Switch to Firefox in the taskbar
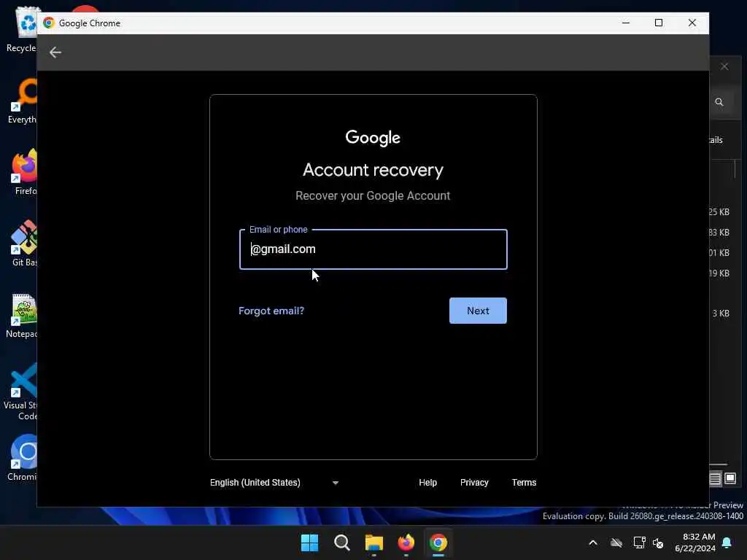The height and width of the screenshot is (560, 747). (x=406, y=542)
